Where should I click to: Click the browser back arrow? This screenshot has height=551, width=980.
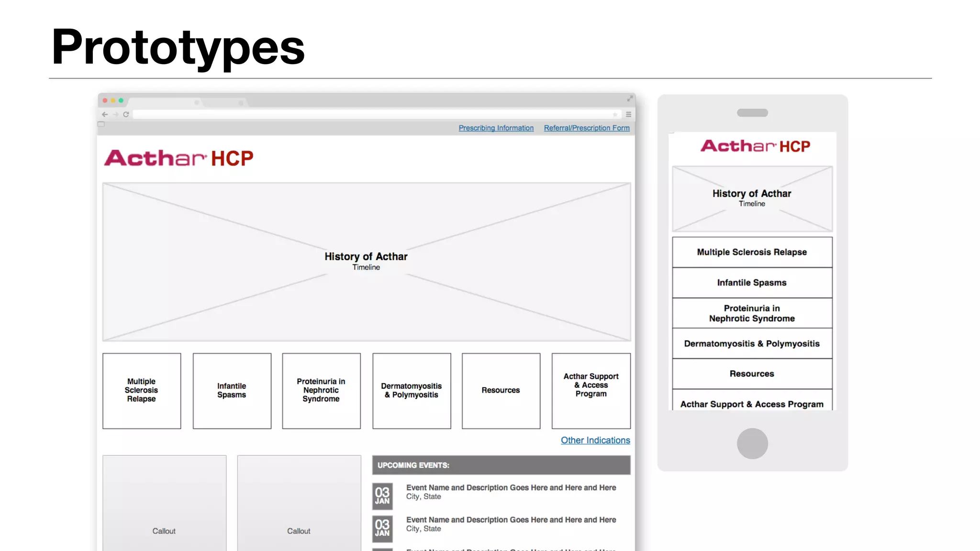pyautogui.click(x=105, y=114)
